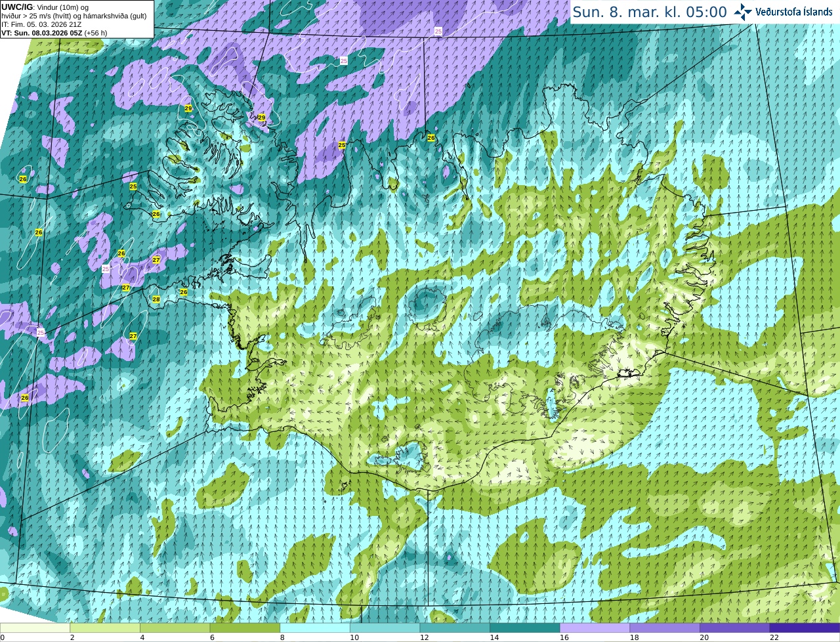Click the legend scale value 8

pyautogui.click(x=282, y=637)
